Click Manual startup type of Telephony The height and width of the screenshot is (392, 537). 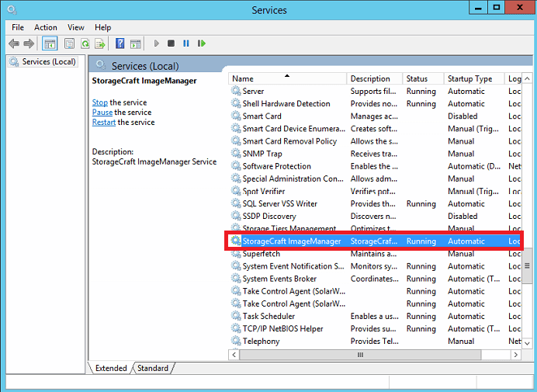[x=461, y=341]
